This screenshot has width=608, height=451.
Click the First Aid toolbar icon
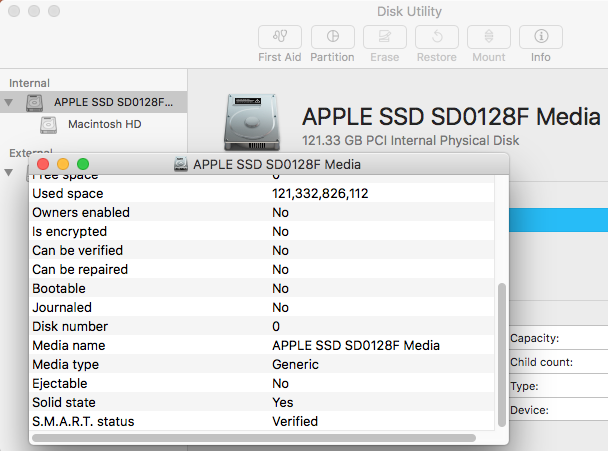(x=280, y=37)
